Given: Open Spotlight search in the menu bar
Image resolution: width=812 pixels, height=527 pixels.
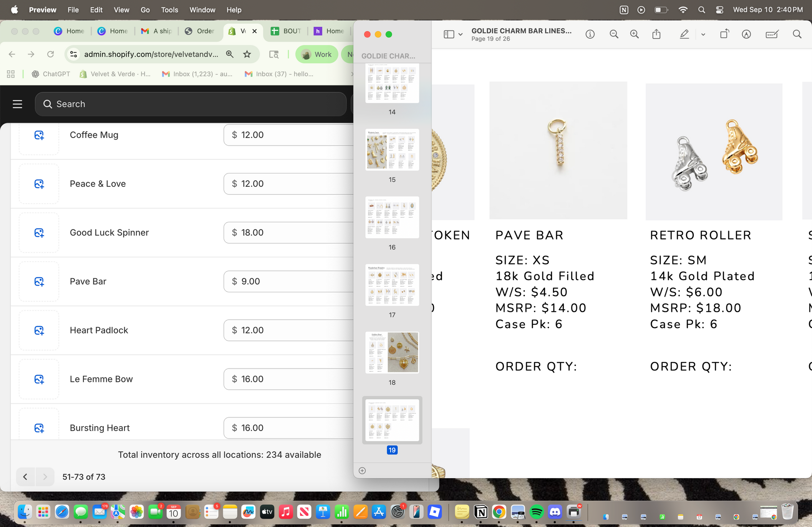Looking at the screenshot, I should click(702, 10).
